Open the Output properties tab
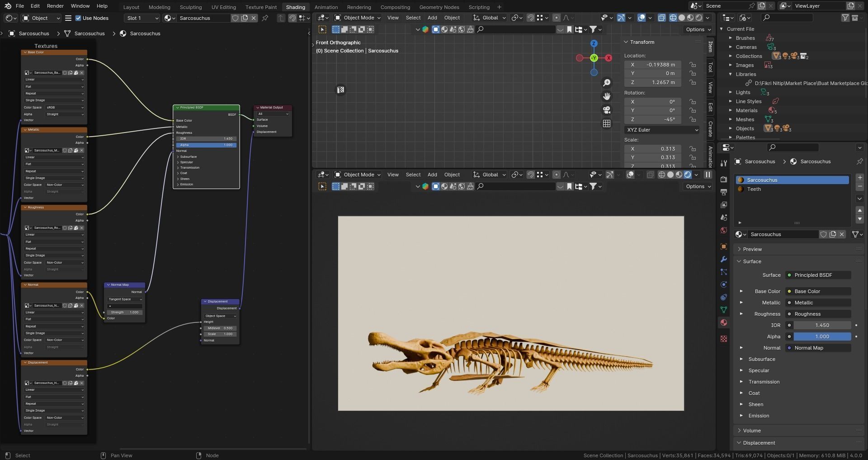Viewport: 868px width, 460px height. [723, 192]
